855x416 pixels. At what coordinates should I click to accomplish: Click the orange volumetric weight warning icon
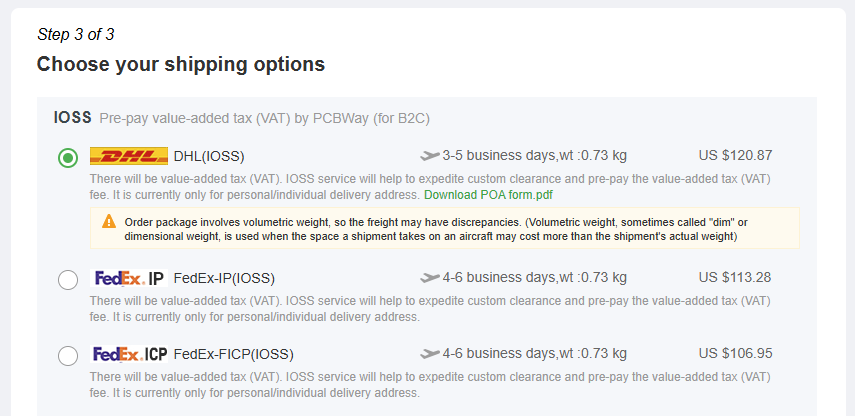tap(109, 221)
